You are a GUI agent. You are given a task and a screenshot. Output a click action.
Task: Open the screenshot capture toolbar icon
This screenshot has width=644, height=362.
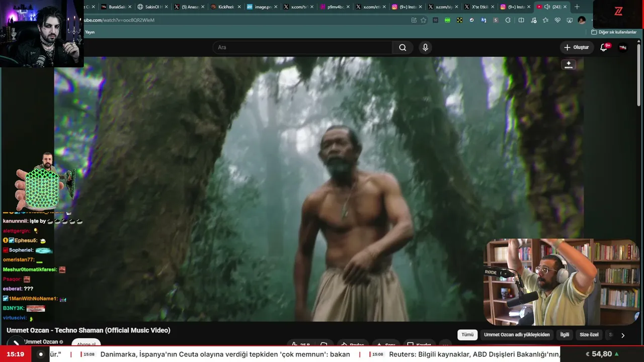click(x=570, y=20)
